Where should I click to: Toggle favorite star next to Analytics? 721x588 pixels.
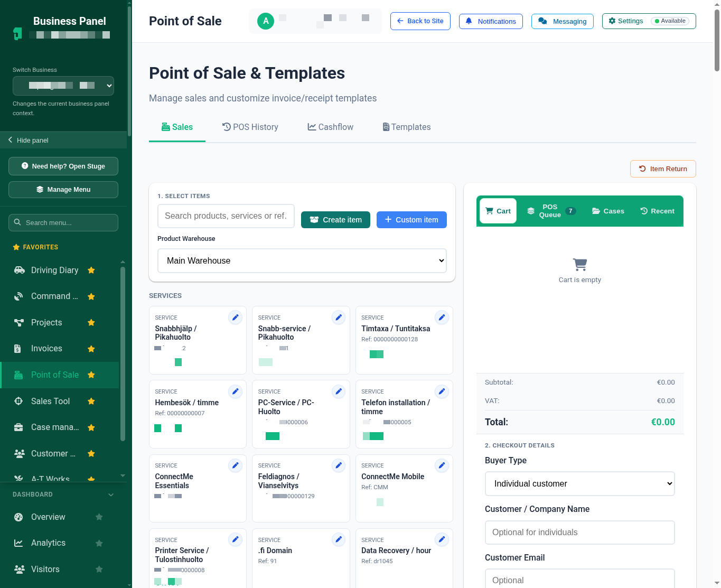99,543
